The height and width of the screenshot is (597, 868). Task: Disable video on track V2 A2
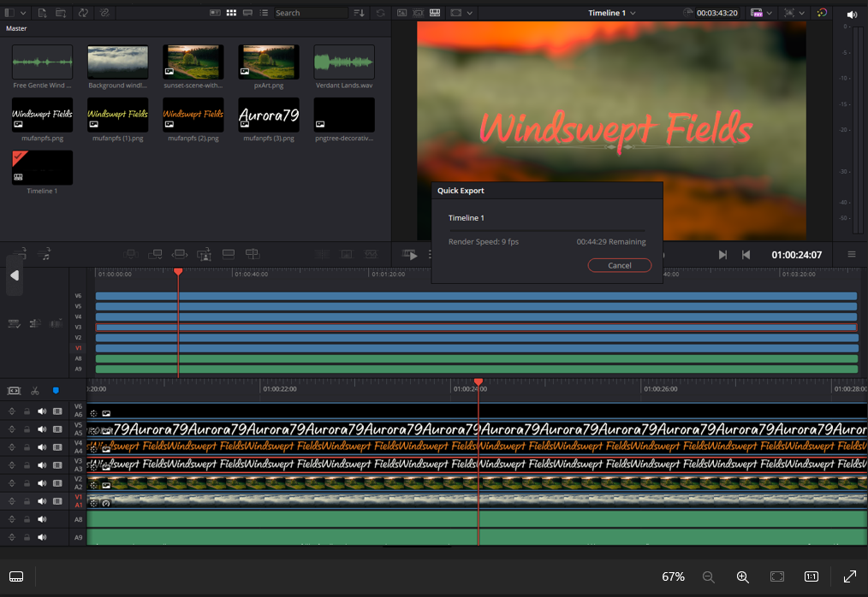(57, 483)
